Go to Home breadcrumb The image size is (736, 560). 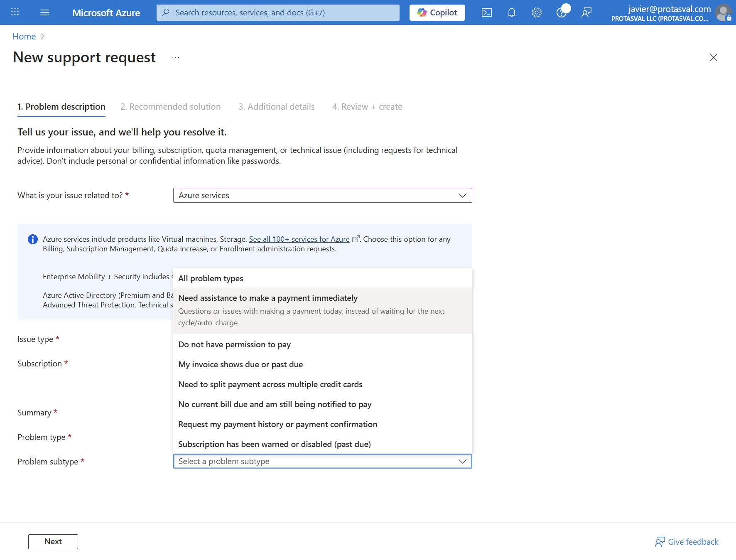(24, 37)
